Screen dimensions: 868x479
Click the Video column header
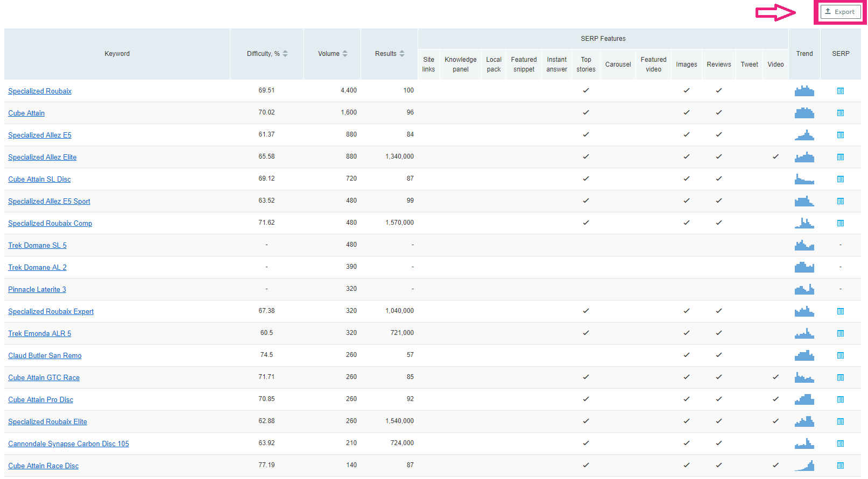[x=775, y=65]
